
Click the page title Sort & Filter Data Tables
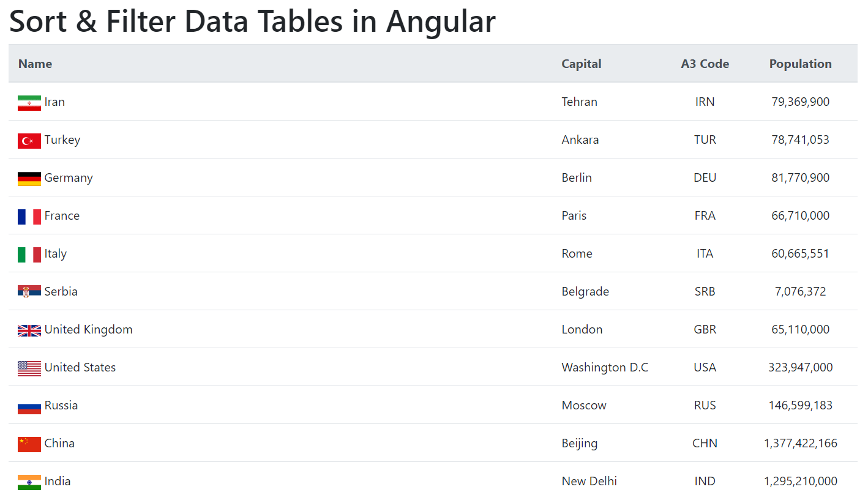[x=252, y=21]
